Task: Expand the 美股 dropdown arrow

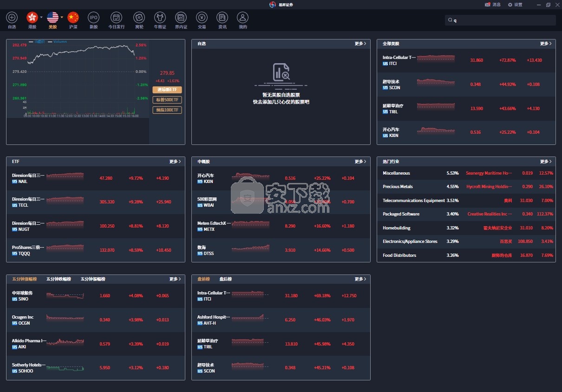Action: [x=61, y=17]
